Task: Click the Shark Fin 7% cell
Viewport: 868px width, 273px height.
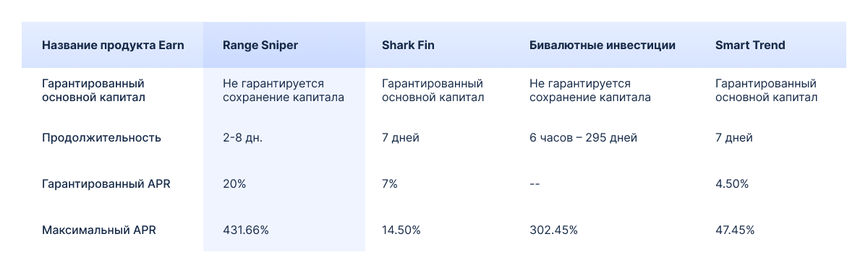Action: (x=390, y=183)
